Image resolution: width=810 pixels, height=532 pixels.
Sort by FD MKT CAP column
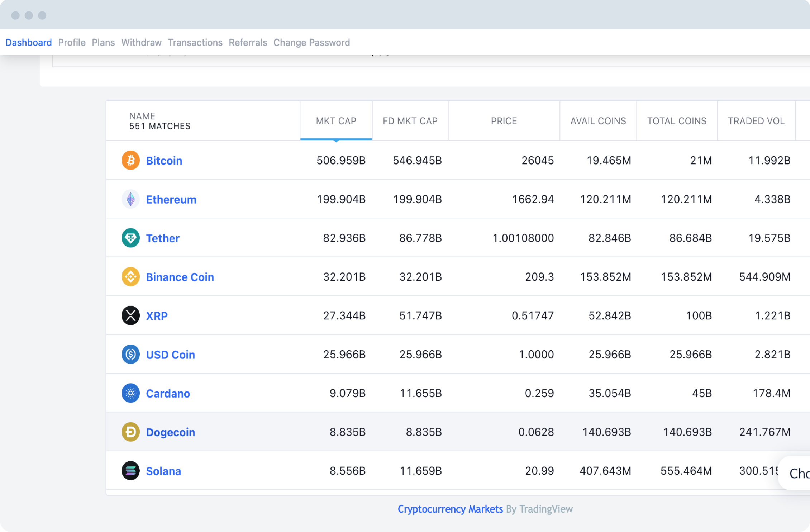410,121
